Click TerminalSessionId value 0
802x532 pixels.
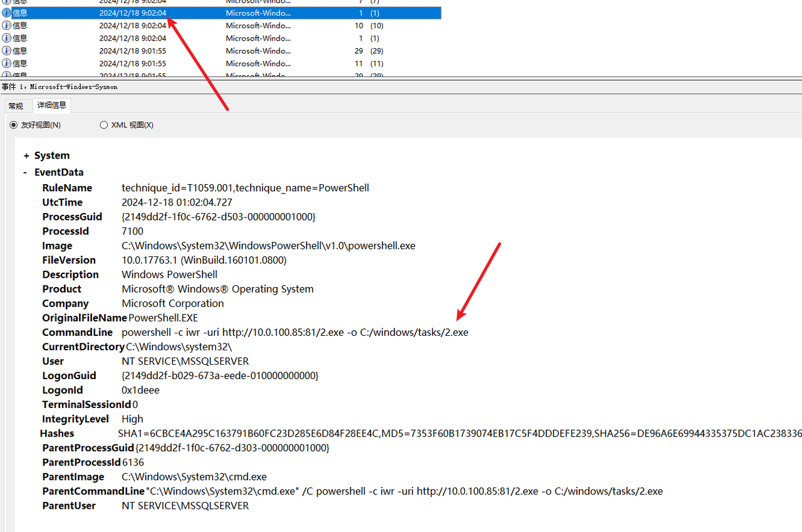click(x=135, y=404)
